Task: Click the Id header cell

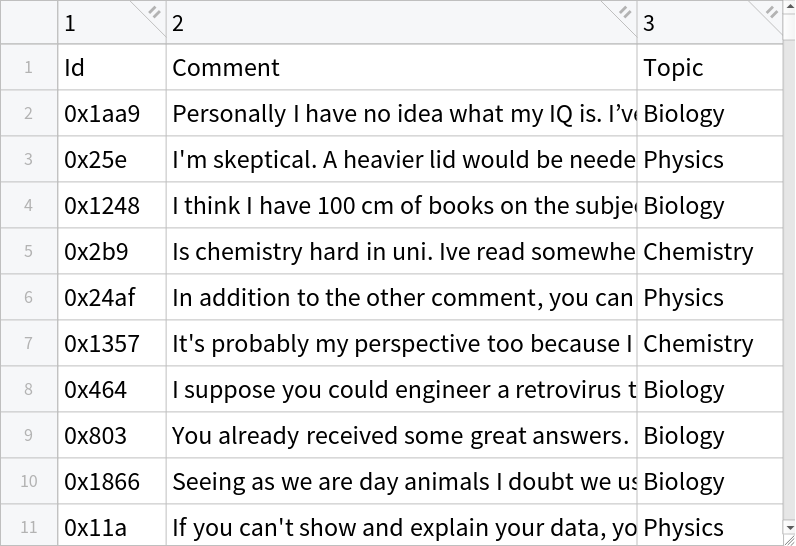Action: coord(112,68)
